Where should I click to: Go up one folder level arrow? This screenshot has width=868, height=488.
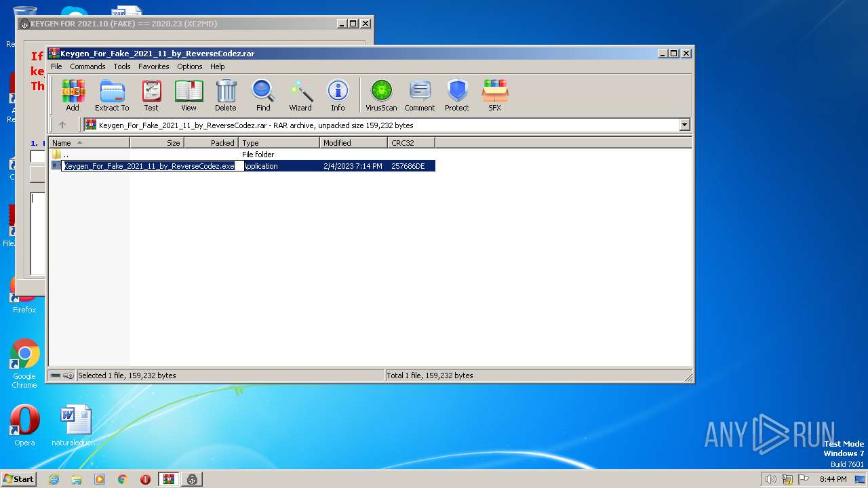tap(62, 125)
